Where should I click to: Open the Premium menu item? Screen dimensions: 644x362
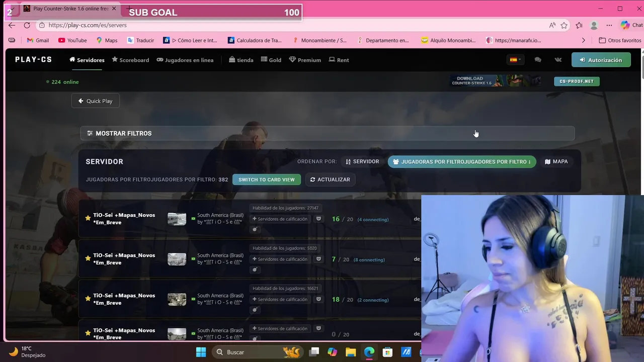pos(305,60)
